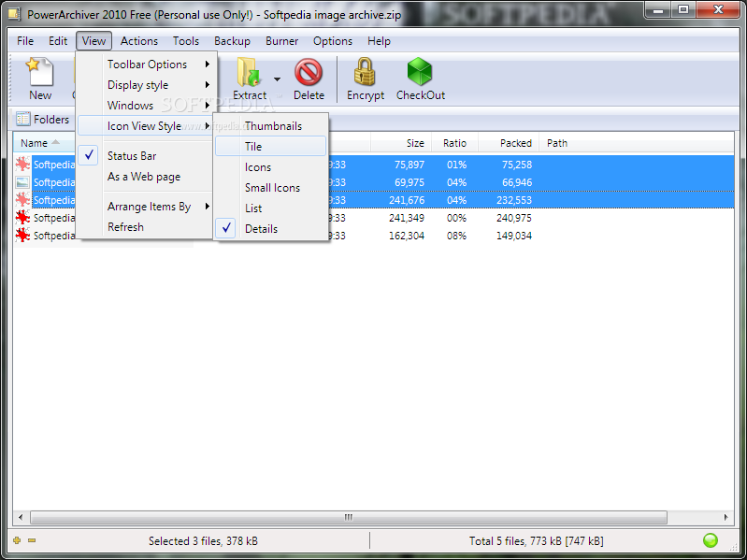Click the minus icon in status bar
The height and width of the screenshot is (560, 747).
(x=32, y=540)
